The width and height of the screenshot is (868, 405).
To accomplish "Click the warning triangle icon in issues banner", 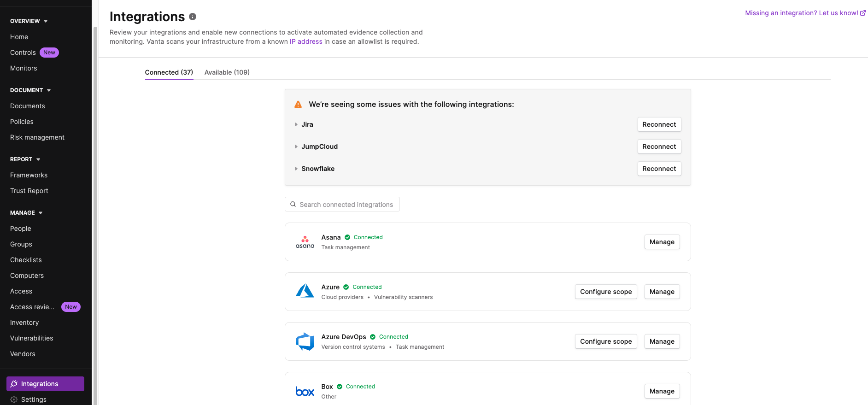I will click(x=298, y=105).
